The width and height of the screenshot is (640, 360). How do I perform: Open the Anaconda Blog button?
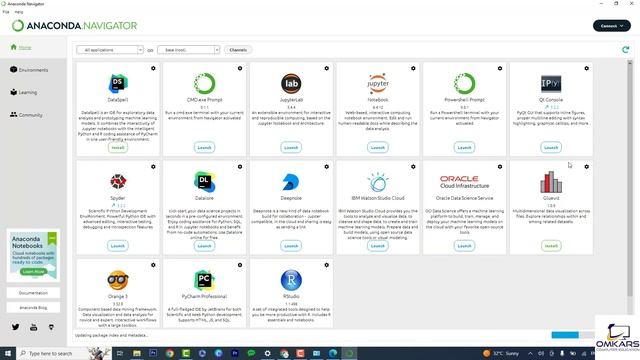(33, 307)
